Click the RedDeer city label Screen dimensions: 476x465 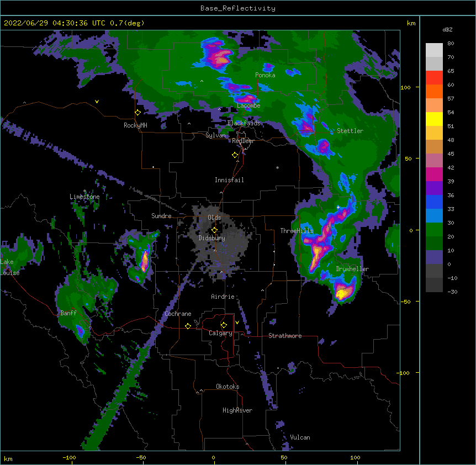pos(243,141)
